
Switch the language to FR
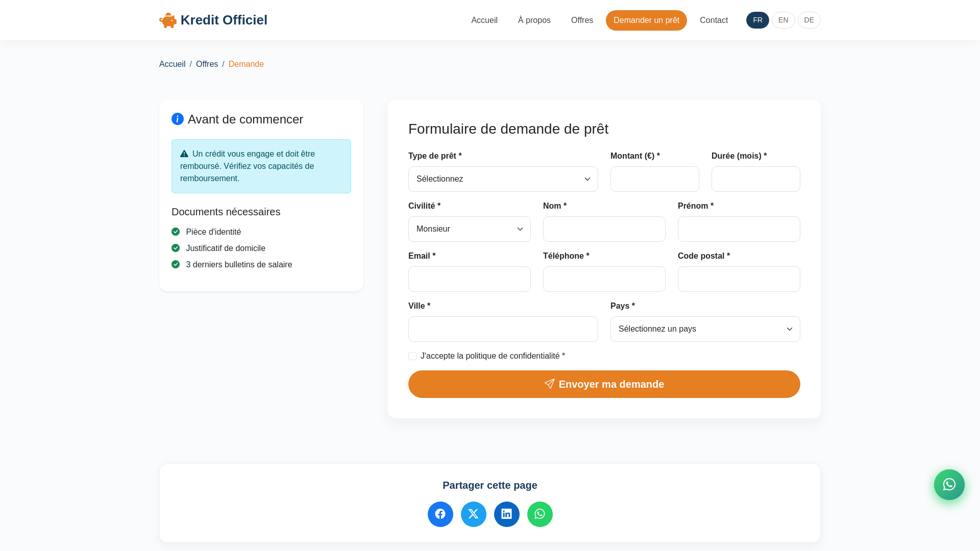(757, 20)
